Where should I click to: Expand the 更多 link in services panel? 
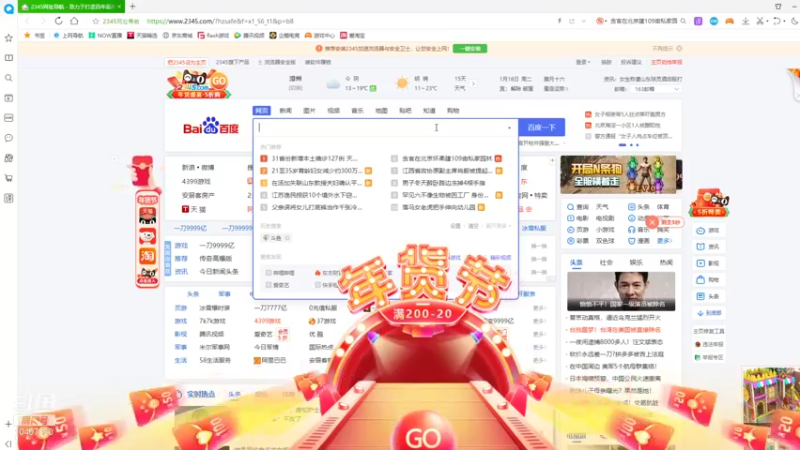664,241
